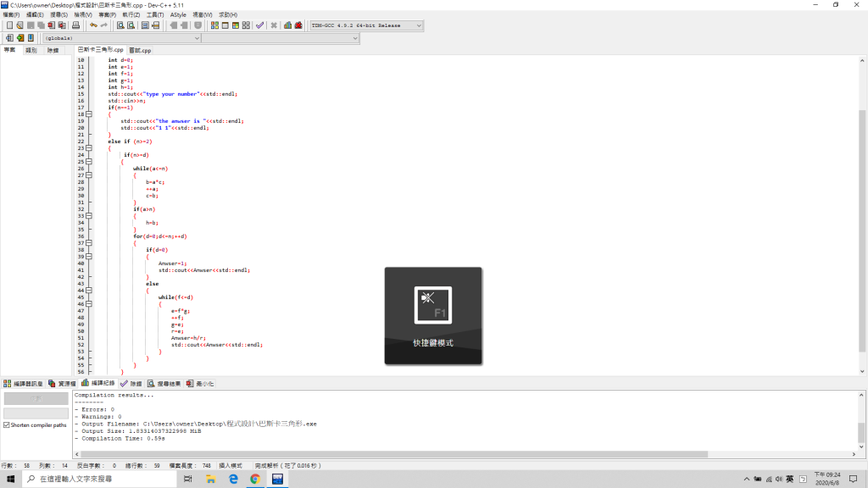Click the Insert snippet icon in second toolbar

(x=9, y=38)
